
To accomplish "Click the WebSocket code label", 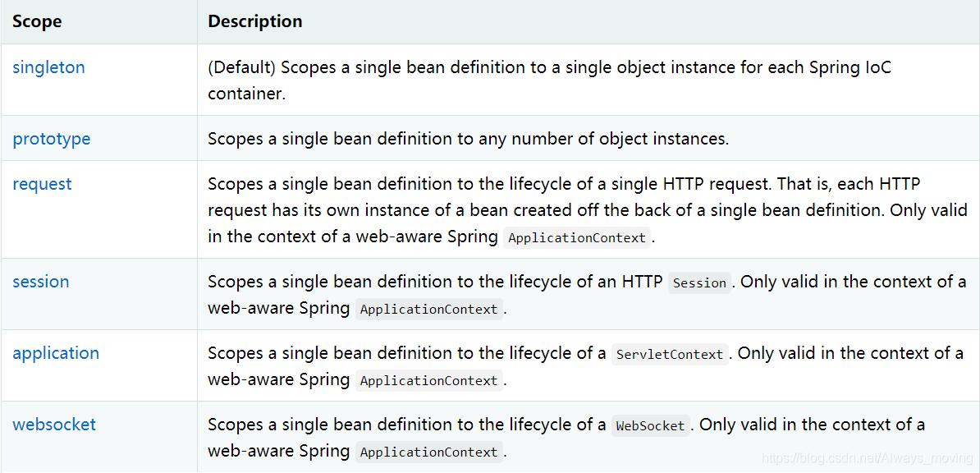I will point(651,425).
